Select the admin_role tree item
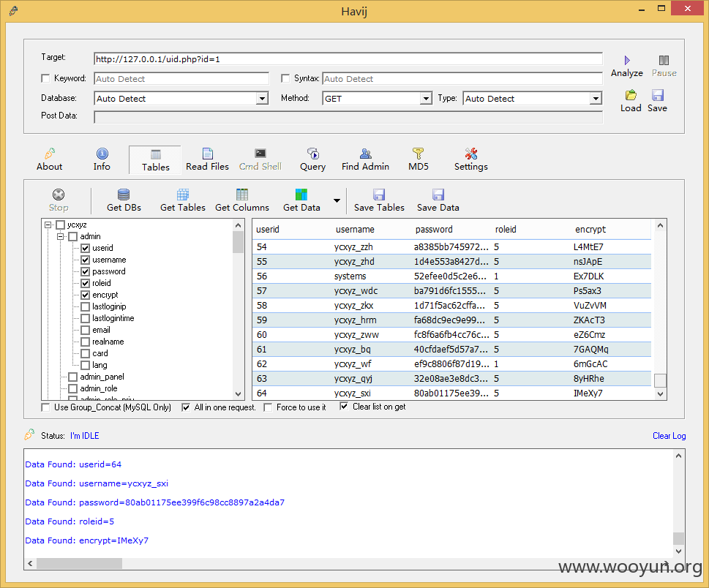Viewport: 709px width, 588px height. pos(99,388)
